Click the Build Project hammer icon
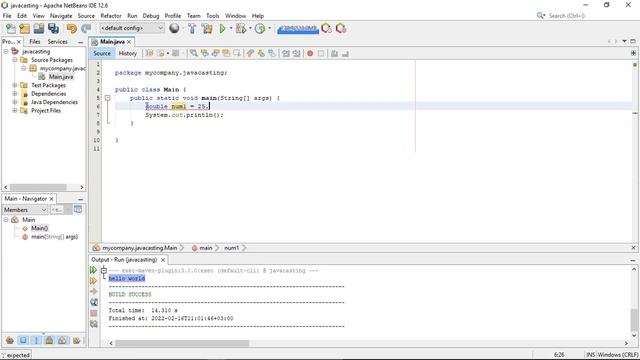 192,28
